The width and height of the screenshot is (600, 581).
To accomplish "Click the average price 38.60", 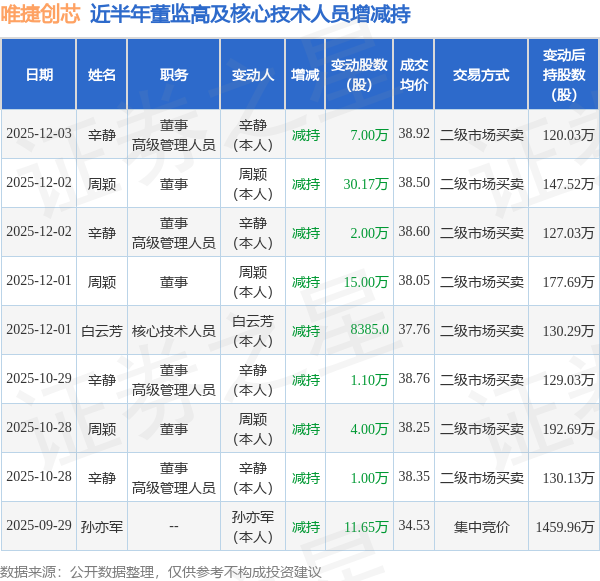I will pos(414,232).
